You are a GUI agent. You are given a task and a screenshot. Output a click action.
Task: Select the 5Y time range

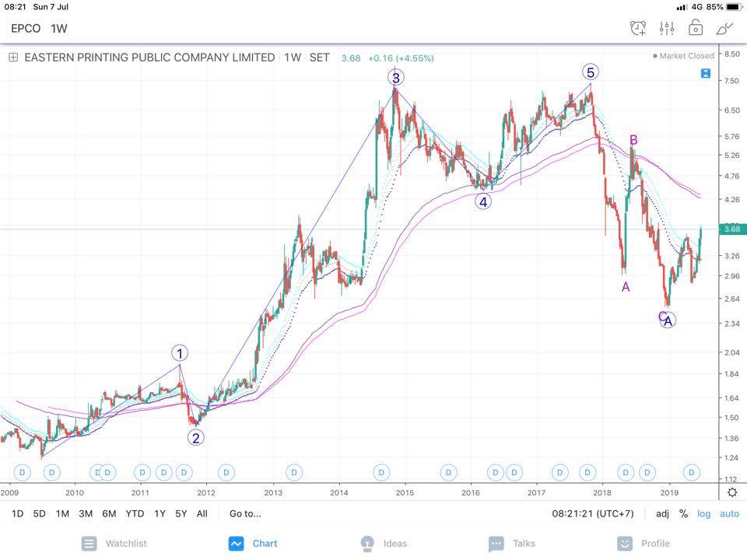[181, 513]
